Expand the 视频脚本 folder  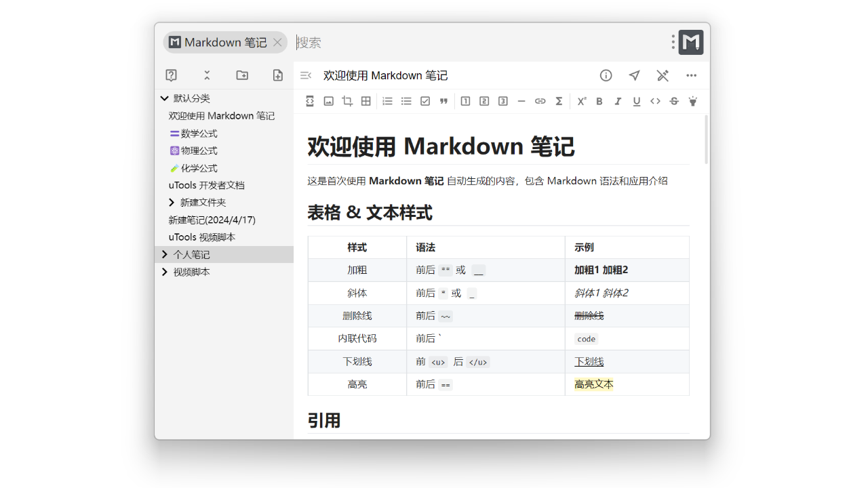click(164, 272)
